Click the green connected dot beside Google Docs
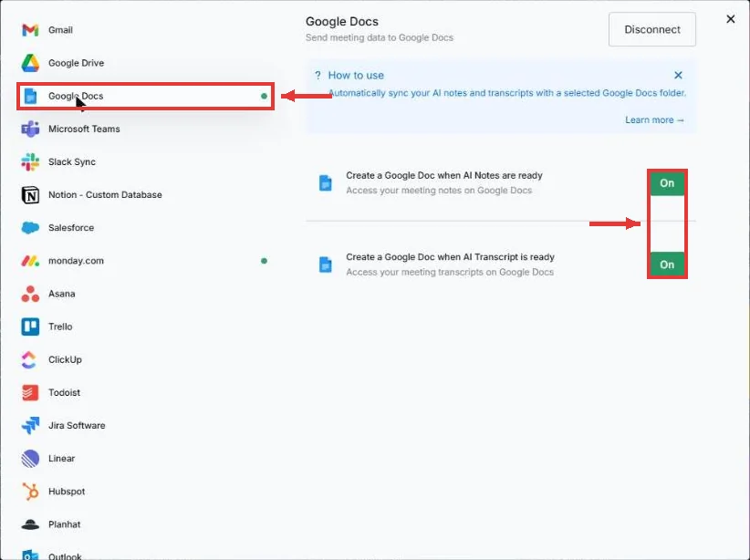Viewport: 750px width, 560px height. click(x=264, y=96)
